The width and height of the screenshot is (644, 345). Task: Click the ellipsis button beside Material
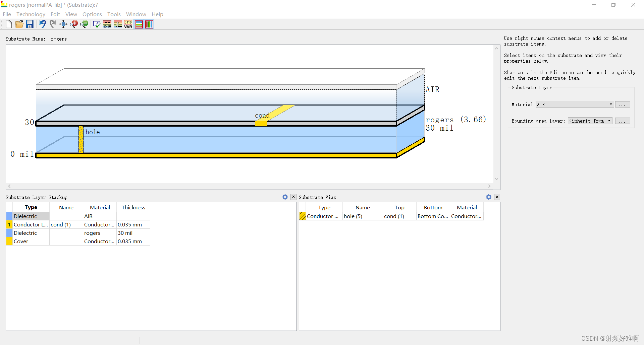[x=623, y=105]
